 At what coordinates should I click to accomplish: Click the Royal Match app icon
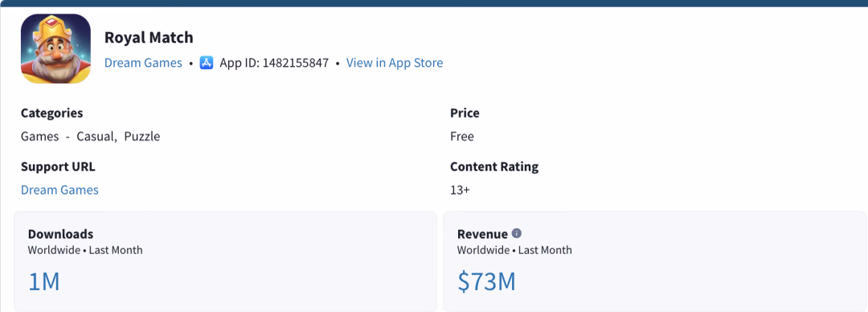[56, 49]
